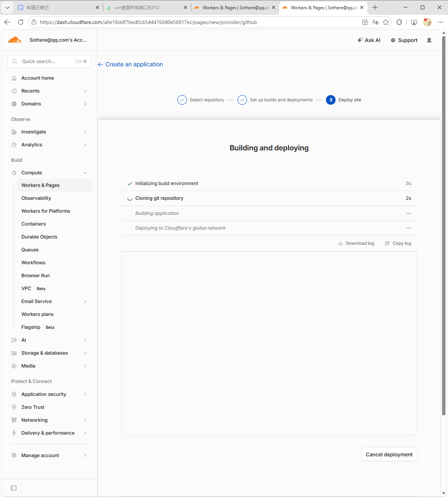Expand the Email Service submenu
This screenshot has width=448, height=498.
tap(85, 302)
